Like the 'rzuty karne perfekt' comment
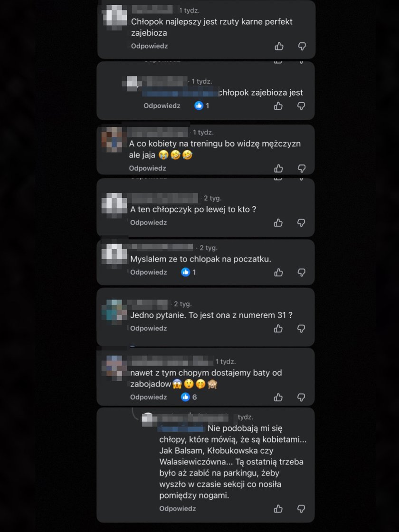This screenshot has height=532, width=399. coord(279,46)
